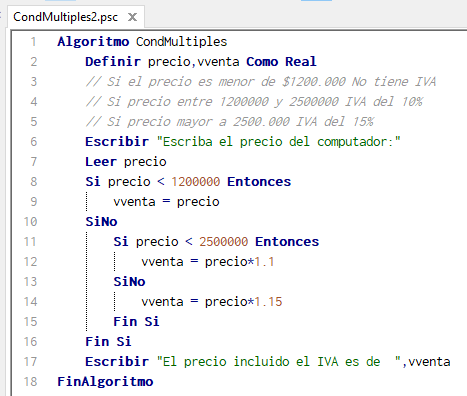Click 'Fin Si' on line 15

[x=136, y=322]
